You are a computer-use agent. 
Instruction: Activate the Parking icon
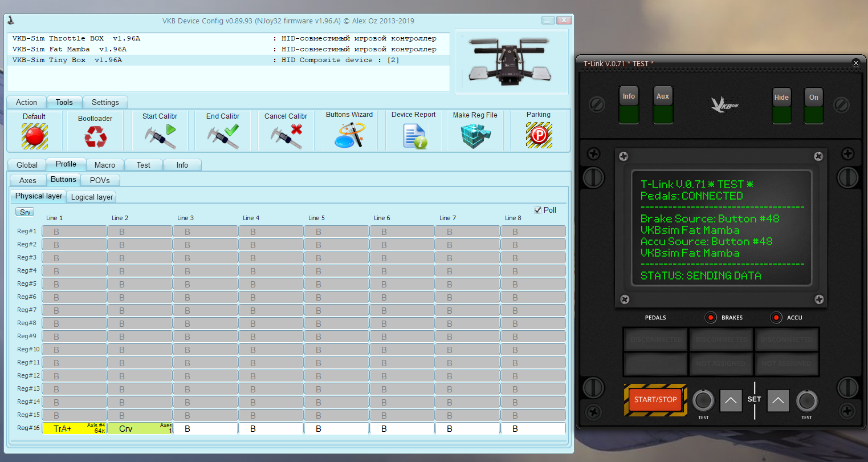point(539,136)
